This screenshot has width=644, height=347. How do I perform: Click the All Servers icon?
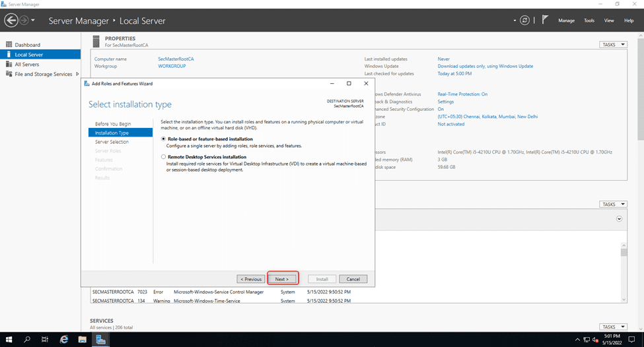click(9, 64)
